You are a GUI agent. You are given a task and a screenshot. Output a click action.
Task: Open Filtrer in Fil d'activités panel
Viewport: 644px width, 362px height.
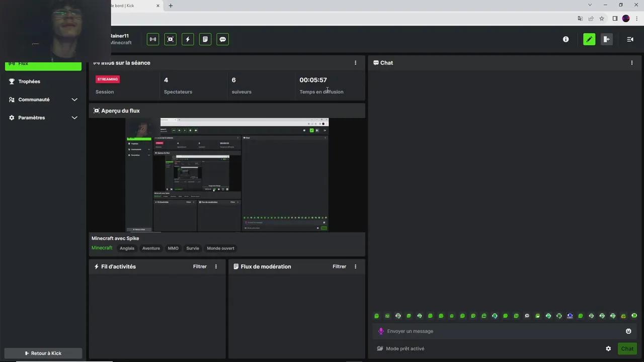pyautogui.click(x=200, y=266)
